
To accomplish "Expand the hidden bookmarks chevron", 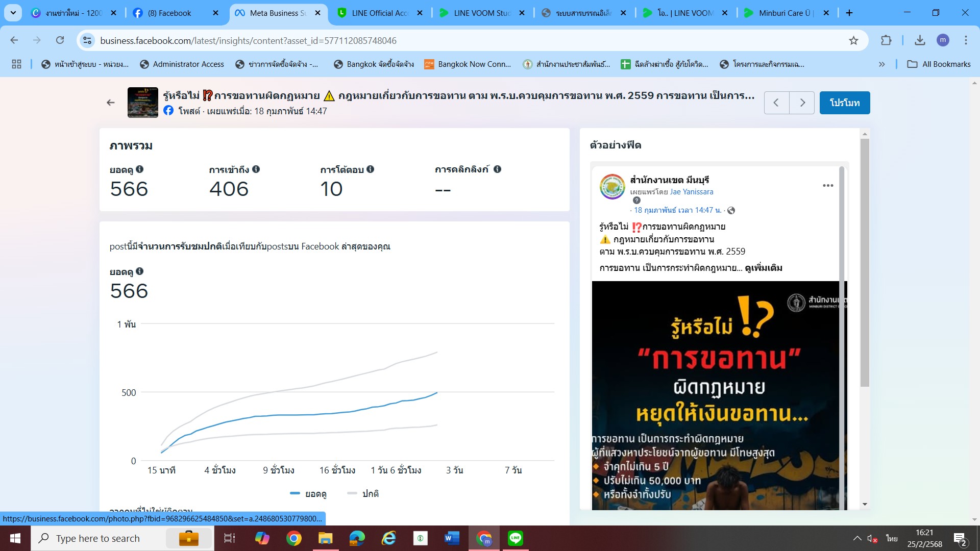I will [x=881, y=64].
